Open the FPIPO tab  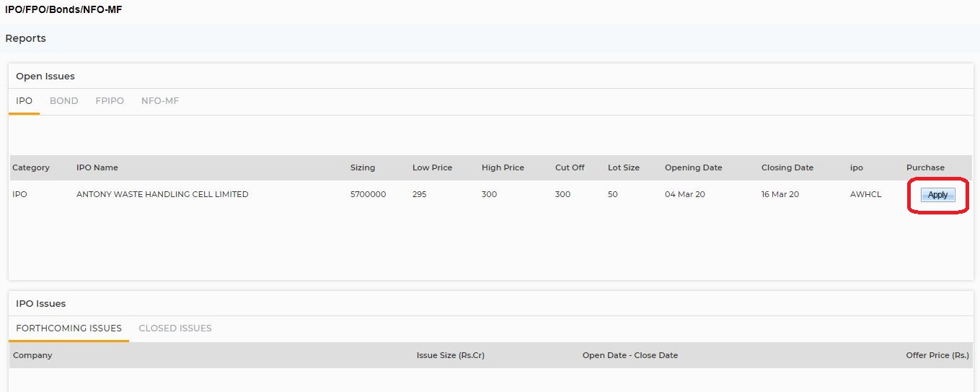coord(110,101)
